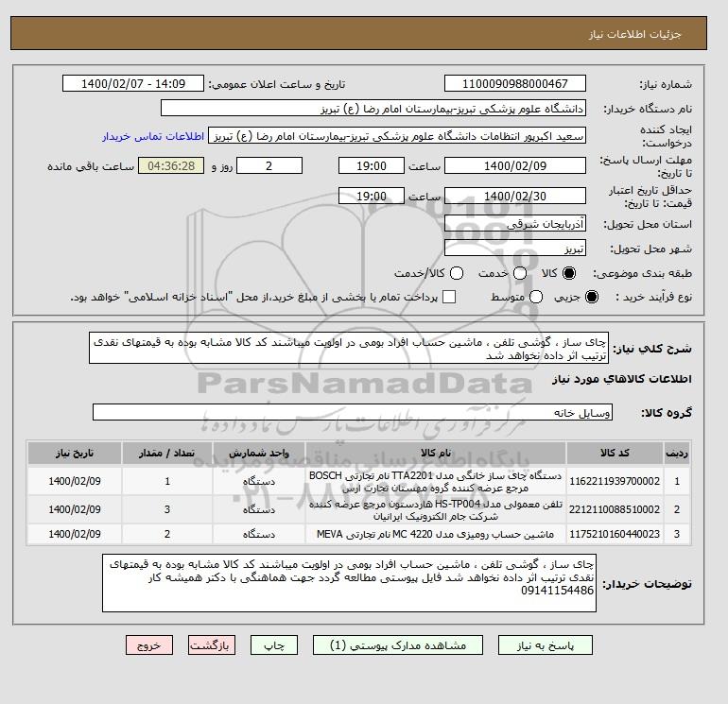Click the HS-TP004 telephone item name
The image size is (728, 704).
(436, 510)
